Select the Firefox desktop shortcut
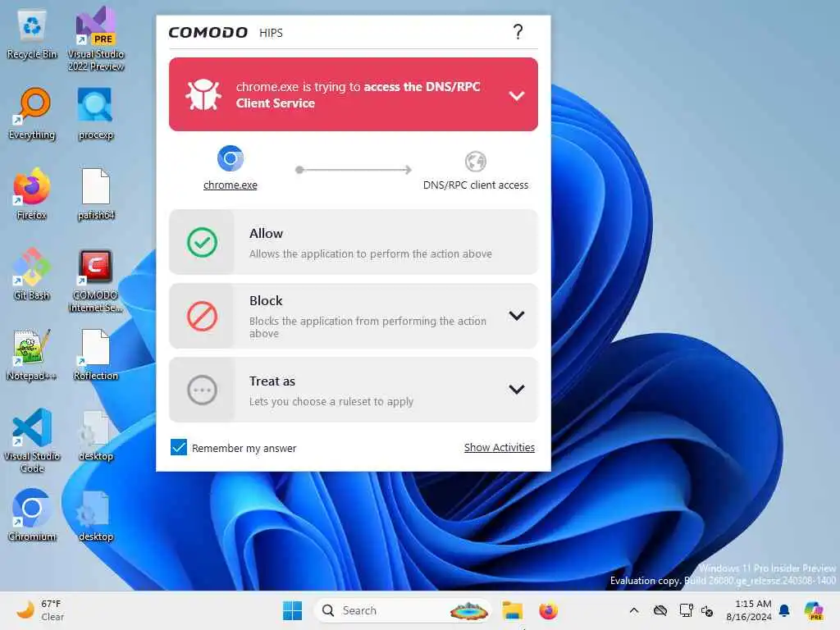The height and width of the screenshot is (630, 840). pyautogui.click(x=32, y=194)
